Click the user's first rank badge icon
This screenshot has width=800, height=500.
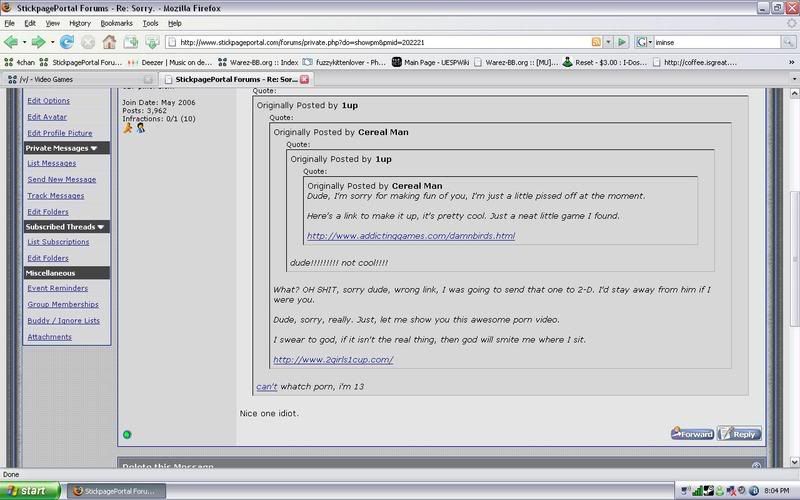[x=128, y=128]
